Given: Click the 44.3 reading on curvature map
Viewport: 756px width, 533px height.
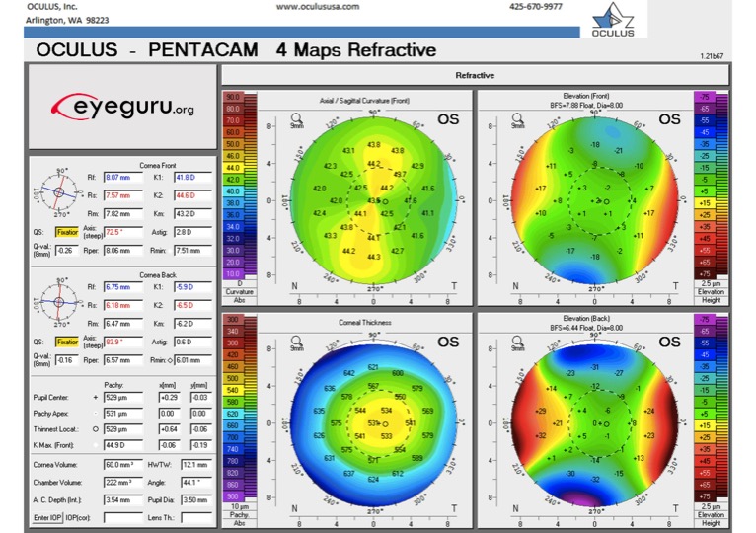Looking at the screenshot, I should (x=374, y=257).
